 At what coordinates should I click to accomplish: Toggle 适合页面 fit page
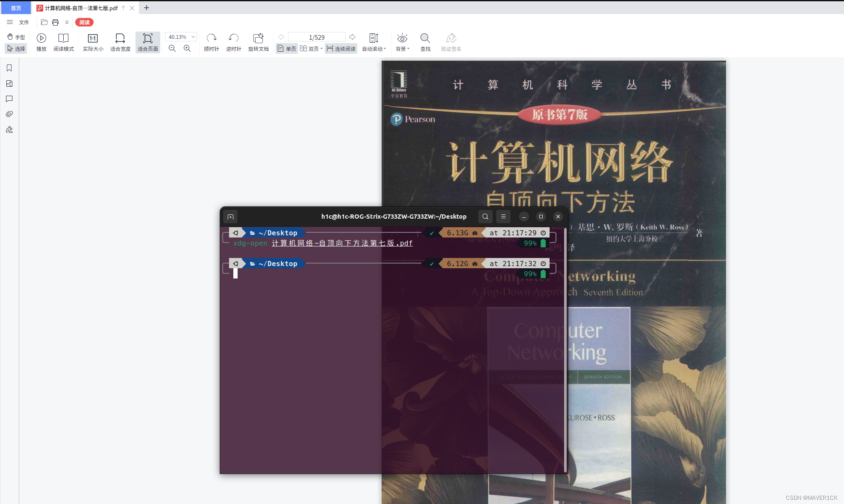pos(148,43)
